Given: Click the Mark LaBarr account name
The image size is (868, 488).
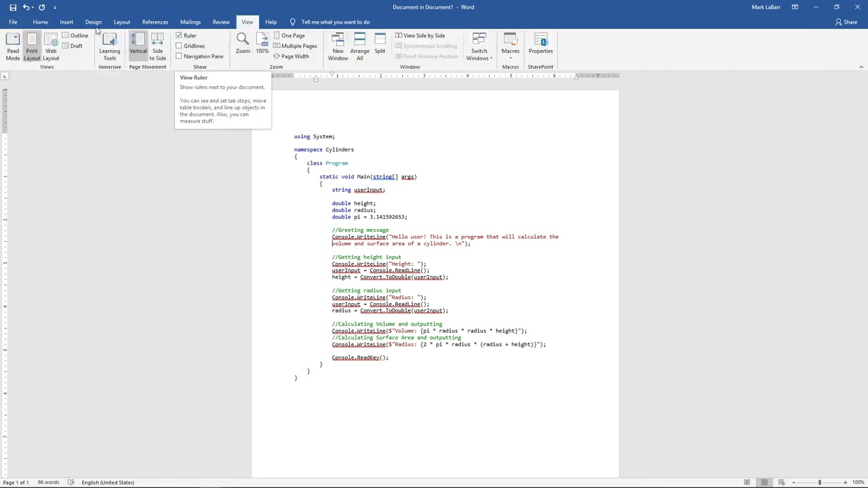Looking at the screenshot, I should tap(766, 7).
